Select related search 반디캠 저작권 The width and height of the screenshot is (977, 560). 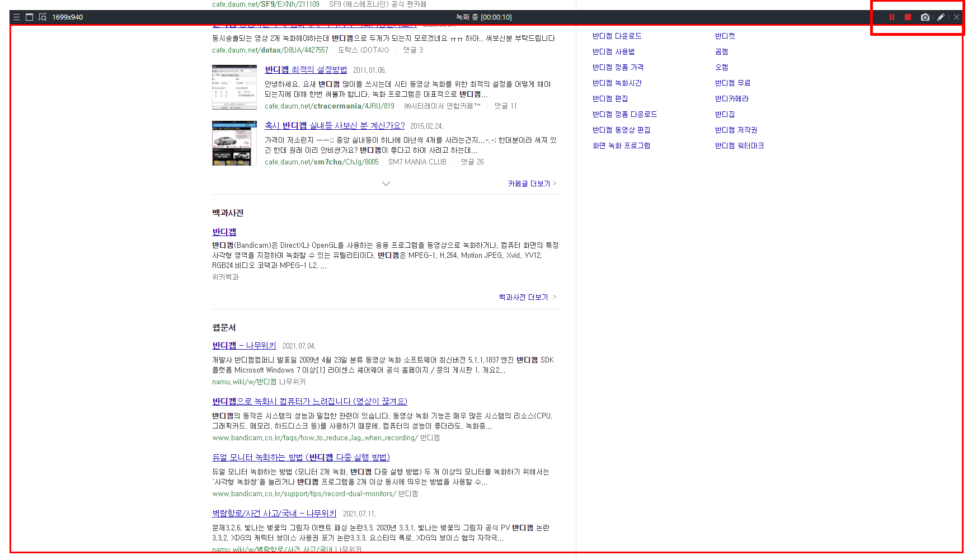point(736,130)
